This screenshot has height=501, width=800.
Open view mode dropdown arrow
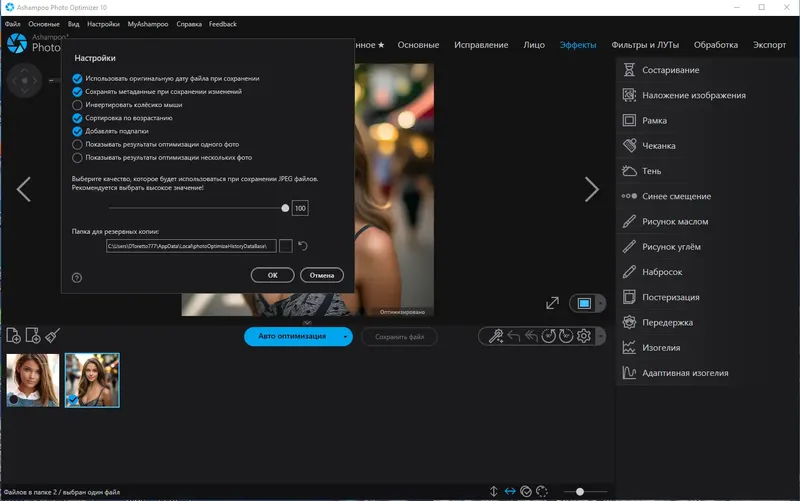[601, 304]
